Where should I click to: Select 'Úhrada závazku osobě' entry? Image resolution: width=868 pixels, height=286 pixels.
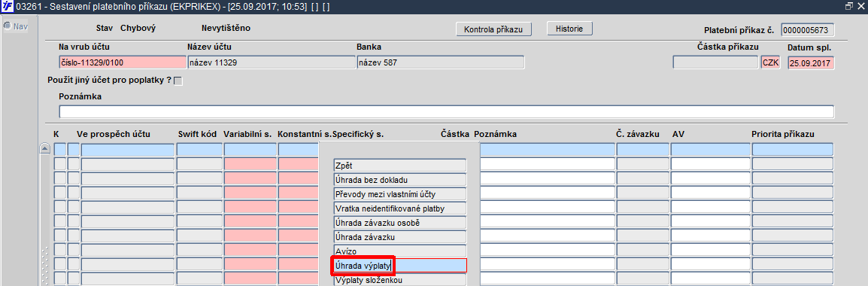[399, 223]
